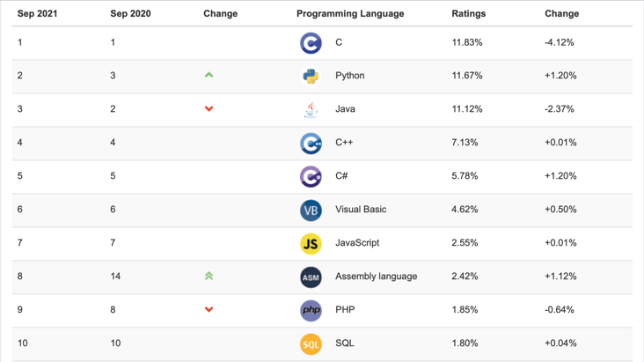Click the Assembly language ASM icon

[311, 277]
